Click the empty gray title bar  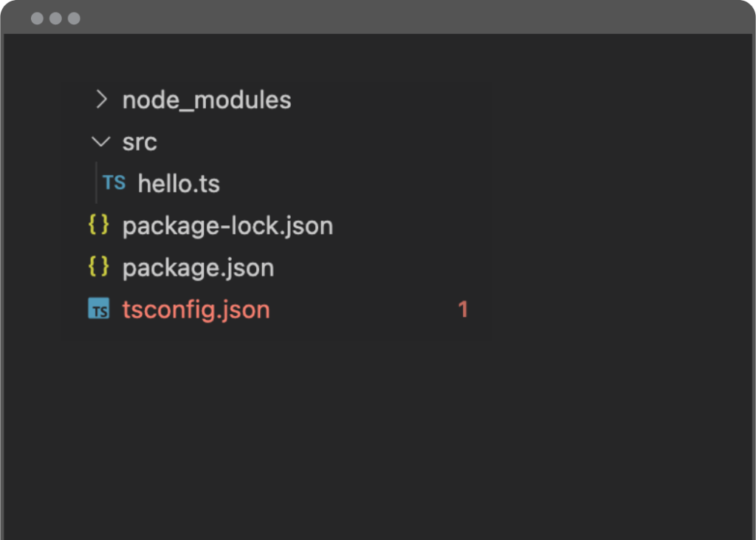(415, 18)
